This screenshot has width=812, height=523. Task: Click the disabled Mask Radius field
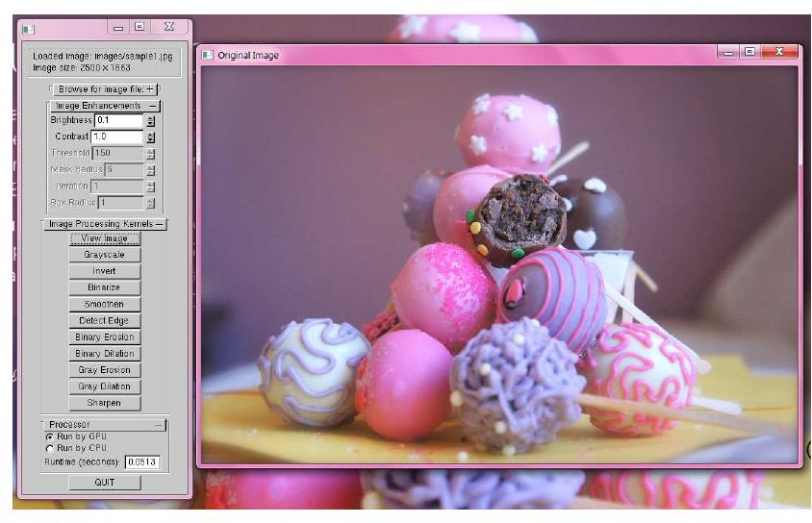point(124,169)
